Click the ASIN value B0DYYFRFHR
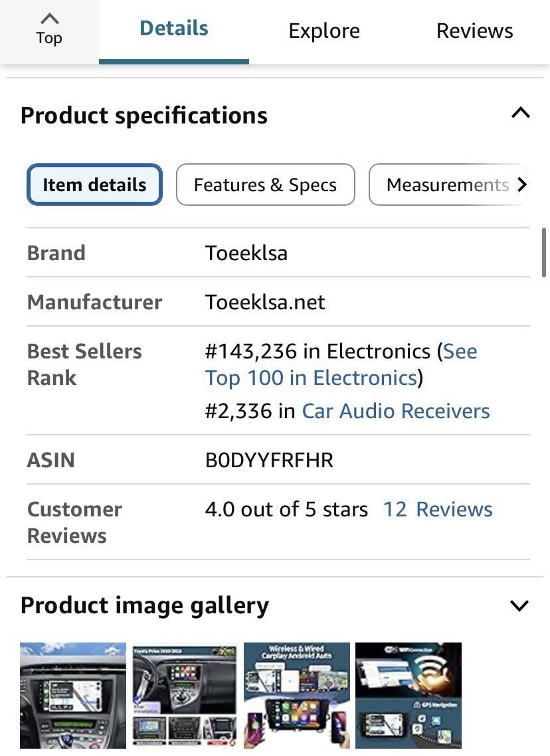This screenshot has width=550, height=756. [x=269, y=460]
